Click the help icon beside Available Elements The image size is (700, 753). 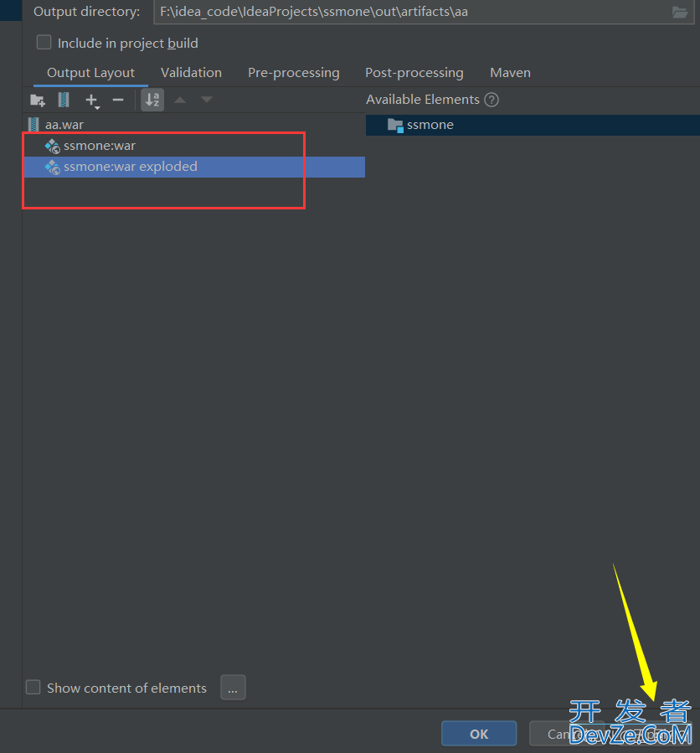point(492,100)
